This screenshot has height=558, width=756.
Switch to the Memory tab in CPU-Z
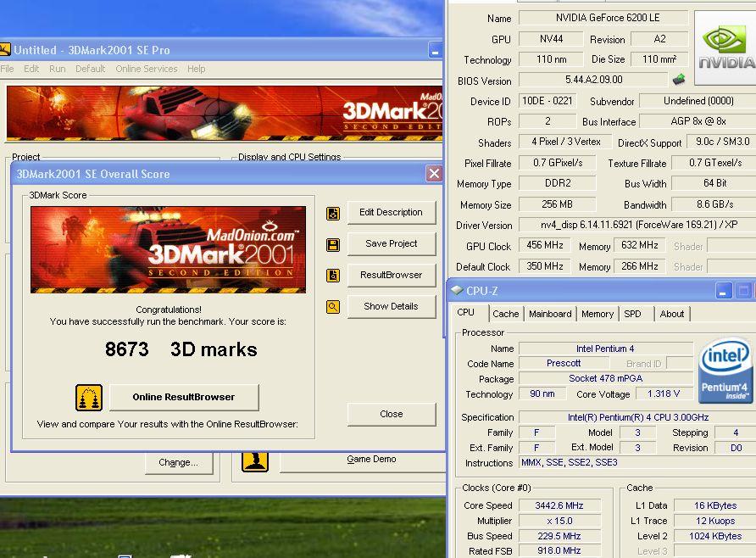click(598, 314)
